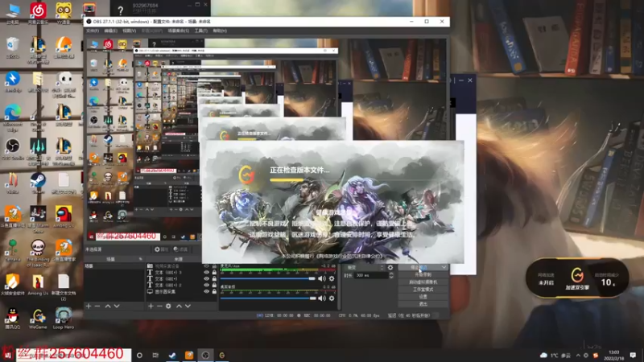The image size is (644, 362).
Task: Open the 编辑(E) menu in OBS
Action: [x=110, y=31]
